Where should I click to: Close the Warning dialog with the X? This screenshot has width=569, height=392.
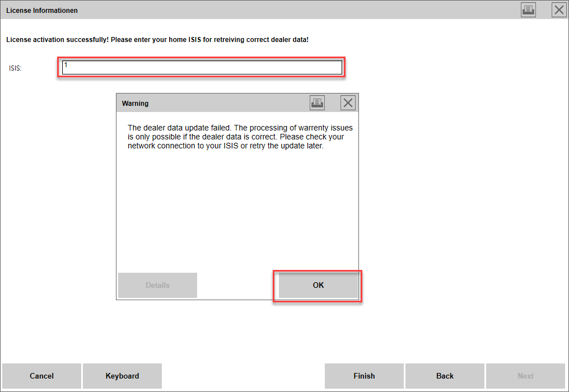click(348, 102)
